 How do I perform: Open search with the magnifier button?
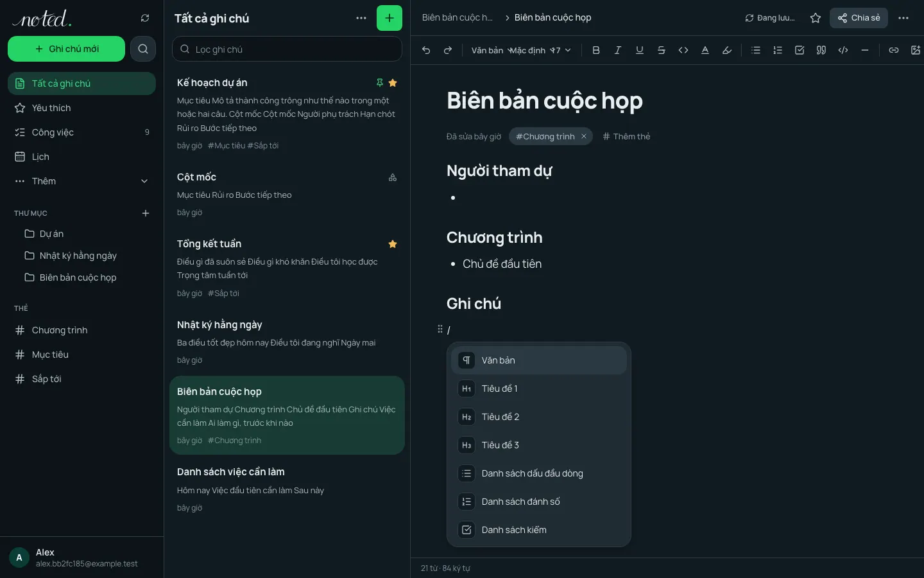[143, 49]
